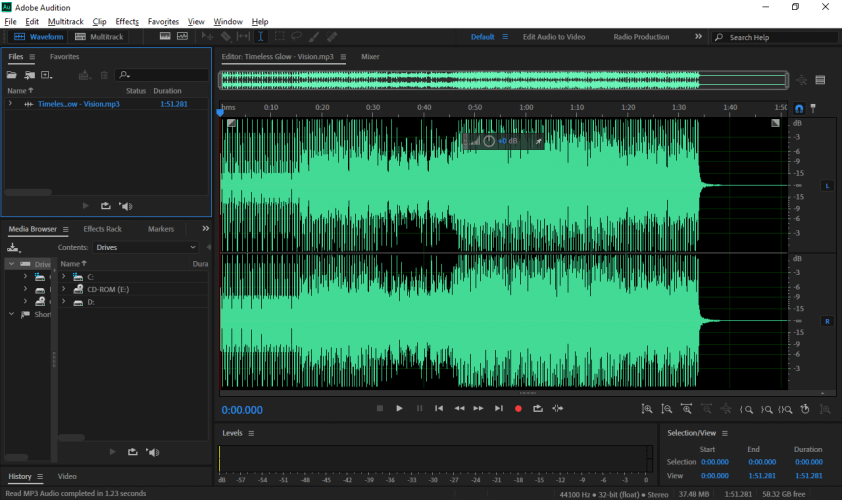The image size is (842, 500).
Task: Switch to the Video tab
Action: coord(67,476)
